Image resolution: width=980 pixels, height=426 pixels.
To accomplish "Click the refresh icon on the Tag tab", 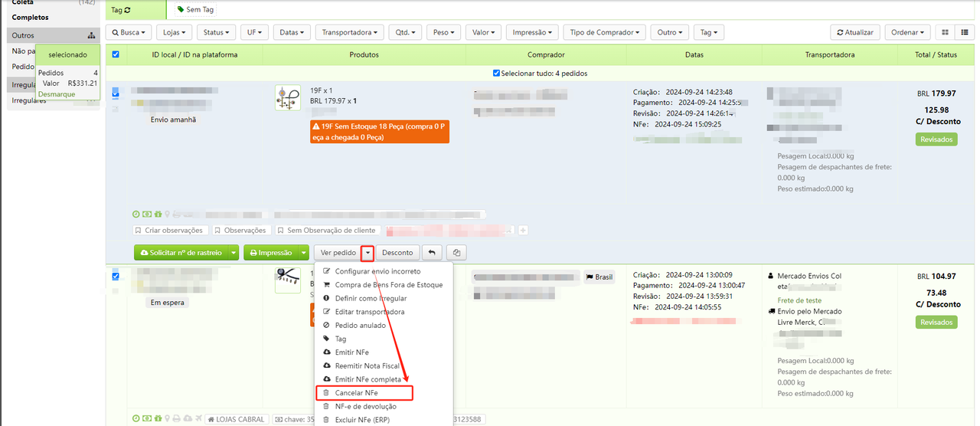I will click(127, 10).
